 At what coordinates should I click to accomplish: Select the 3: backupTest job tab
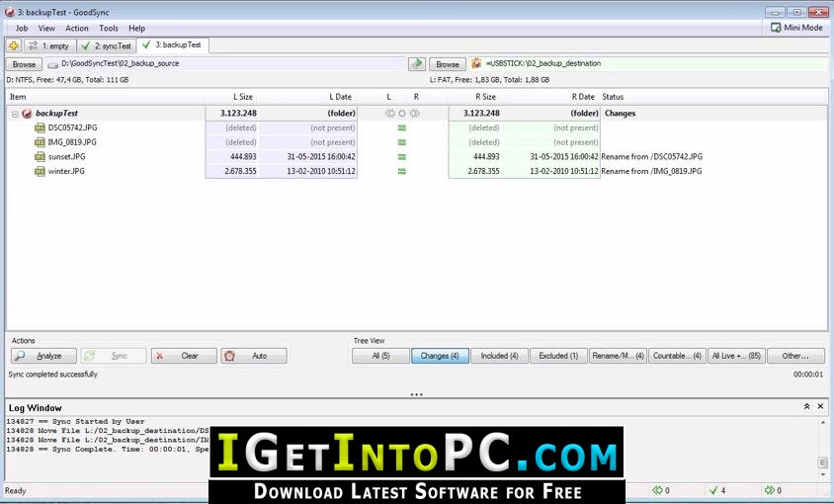172,45
